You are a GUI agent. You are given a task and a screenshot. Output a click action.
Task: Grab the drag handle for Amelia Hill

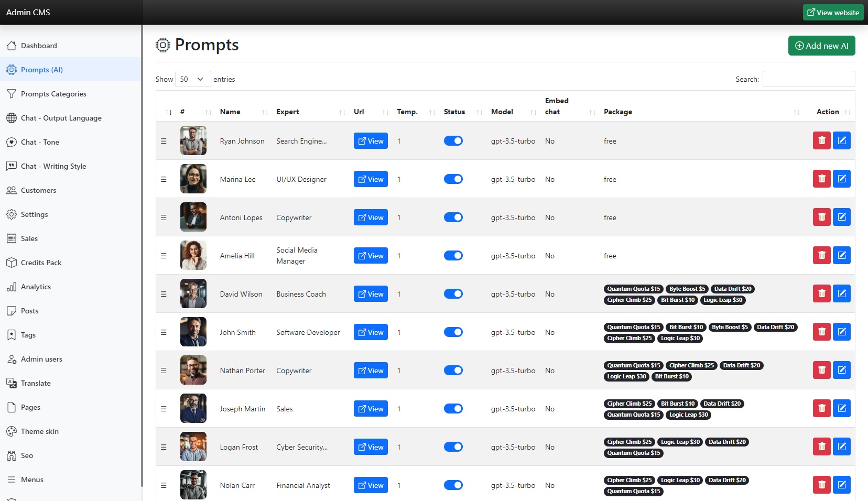164,256
